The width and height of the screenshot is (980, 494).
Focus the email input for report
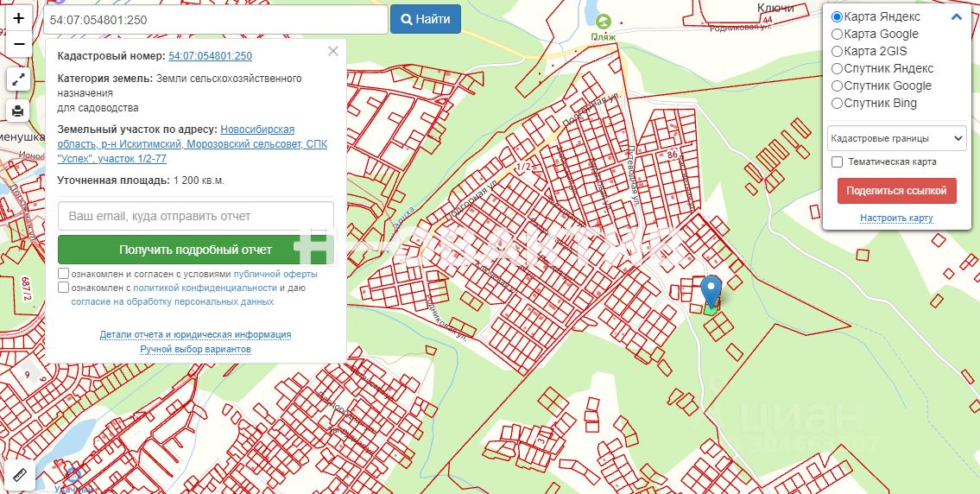(x=196, y=216)
